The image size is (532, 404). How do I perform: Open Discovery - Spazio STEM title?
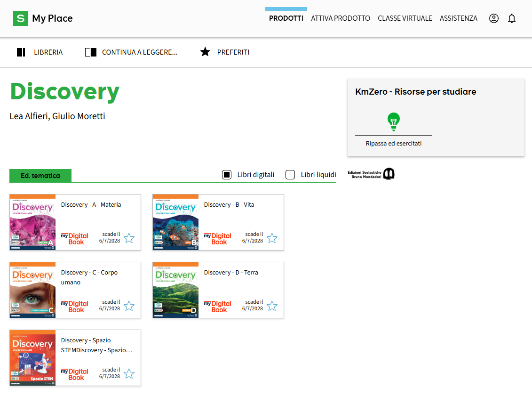point(97,345)
